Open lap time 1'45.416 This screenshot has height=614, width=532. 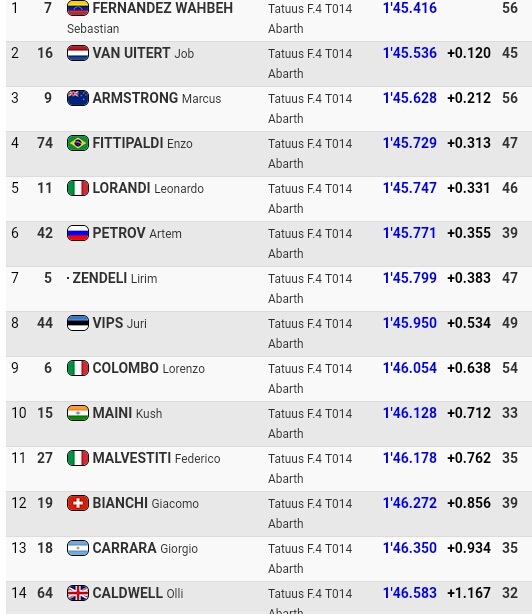[409, 8]
